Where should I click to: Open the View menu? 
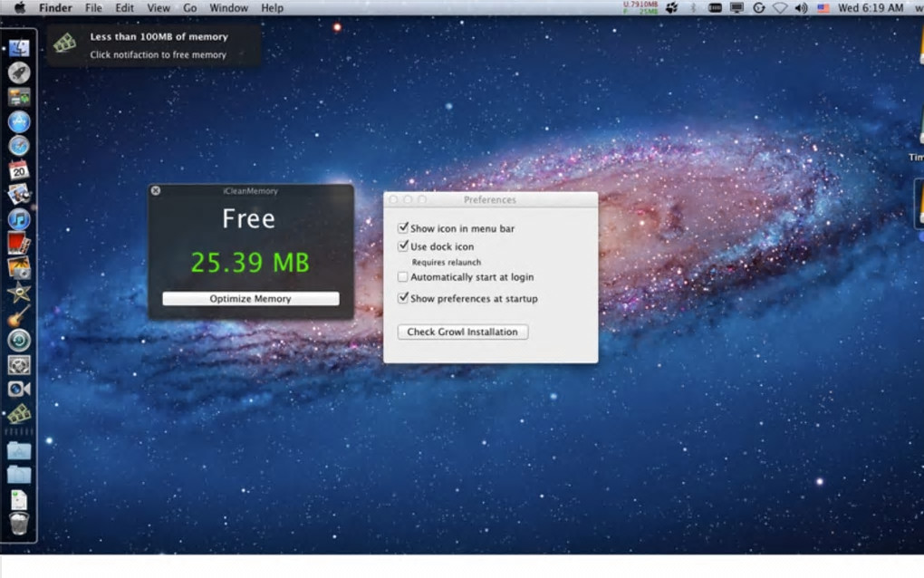click(159, 7)
